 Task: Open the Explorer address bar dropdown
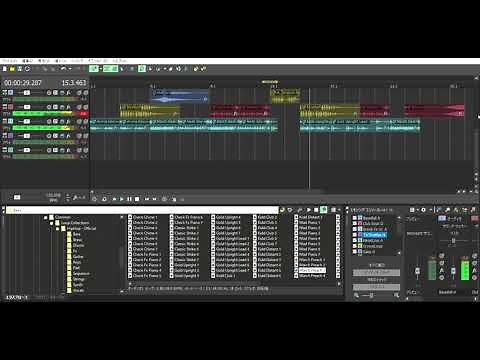pyautogui.click(x=275, y=210)
